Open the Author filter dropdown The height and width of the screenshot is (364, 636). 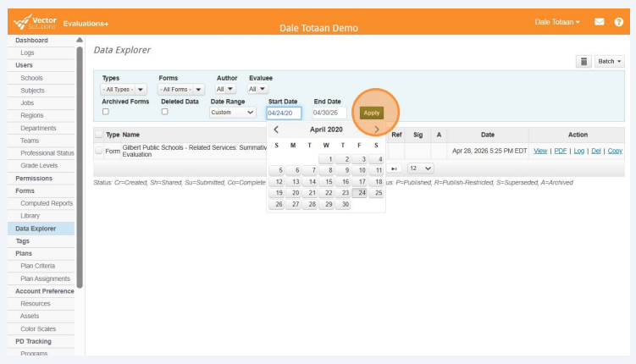(225, 89)
